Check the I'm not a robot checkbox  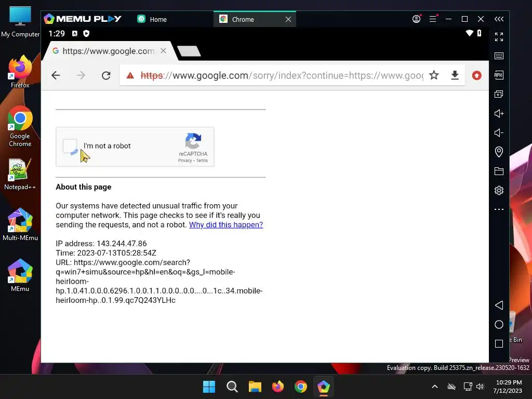(71, 147)
